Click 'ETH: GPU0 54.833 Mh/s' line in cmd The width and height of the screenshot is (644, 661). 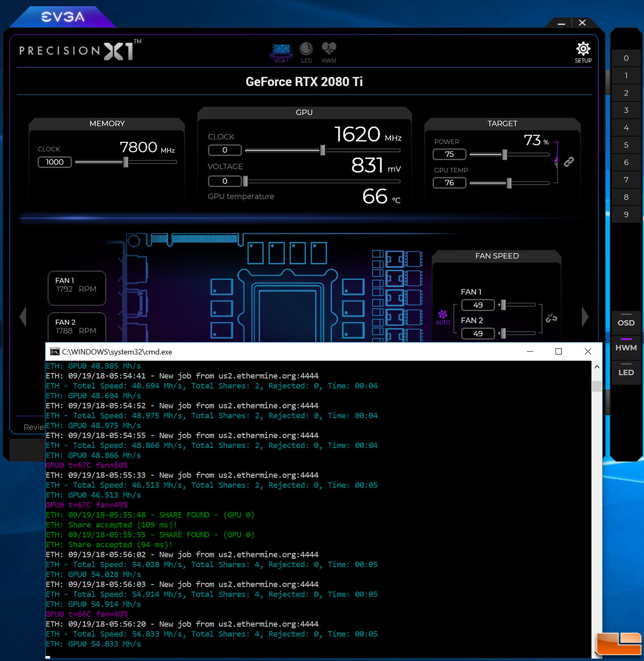click(x=93, y=644)
